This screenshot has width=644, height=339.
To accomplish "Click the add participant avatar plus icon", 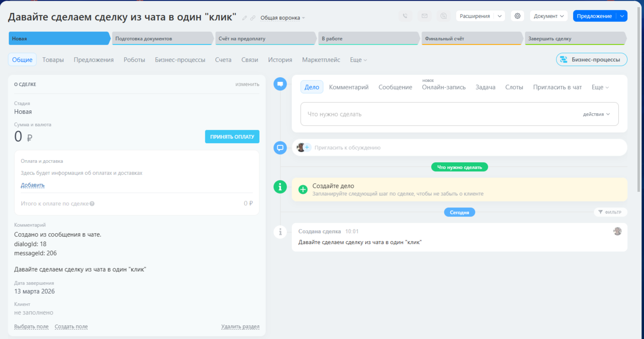I will [307, 147].
